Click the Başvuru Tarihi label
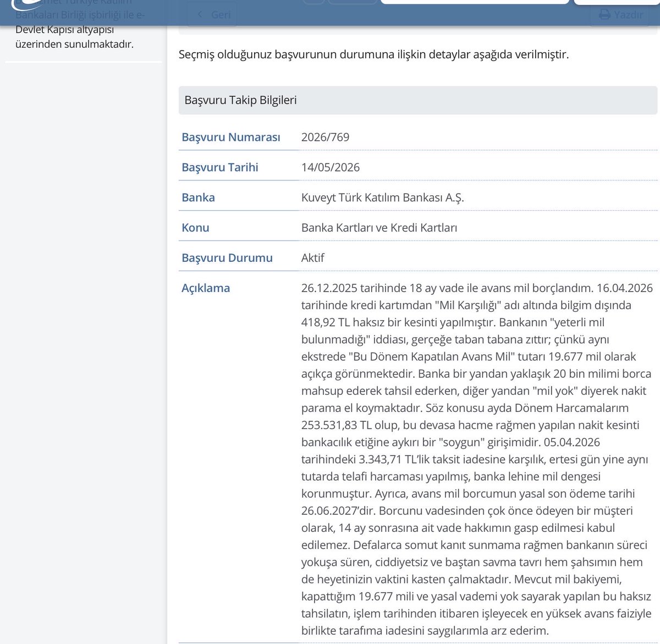Viewport: 660px width, 644px height. point(220,167)
